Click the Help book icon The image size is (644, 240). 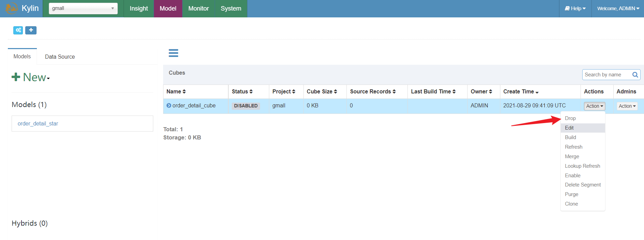[567, 9]
